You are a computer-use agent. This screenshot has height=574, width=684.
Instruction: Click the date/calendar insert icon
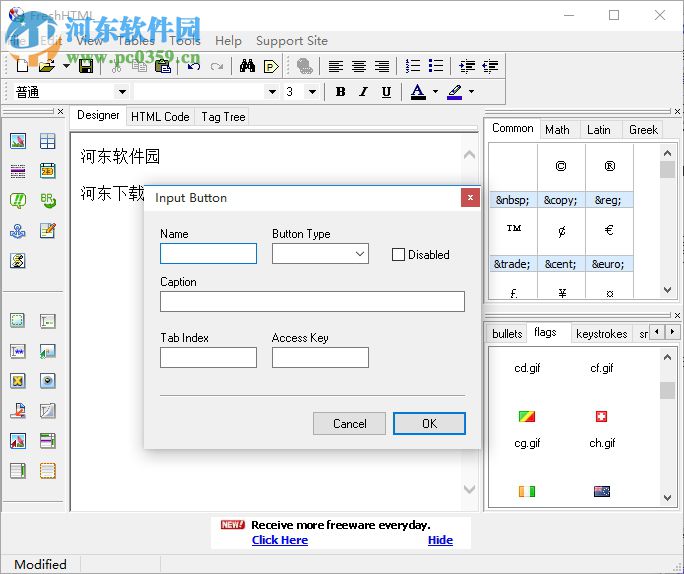point(48,171)
